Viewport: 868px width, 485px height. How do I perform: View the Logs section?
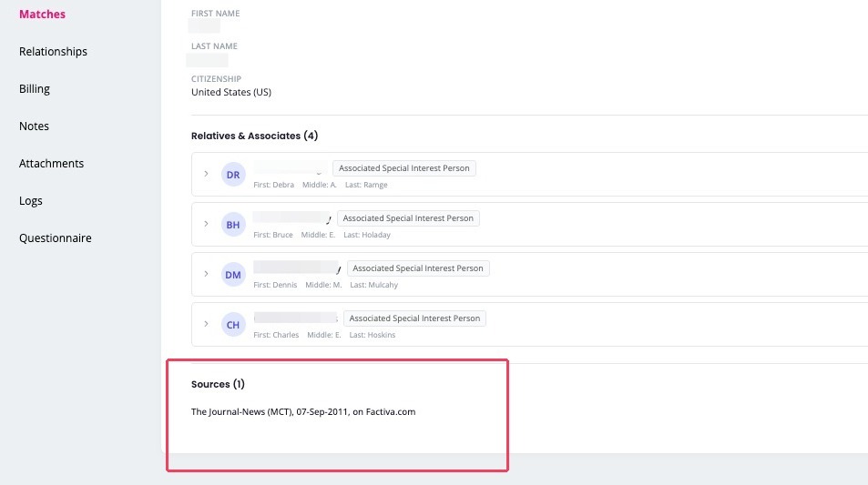pyautogui.click(x=30, y=201)
